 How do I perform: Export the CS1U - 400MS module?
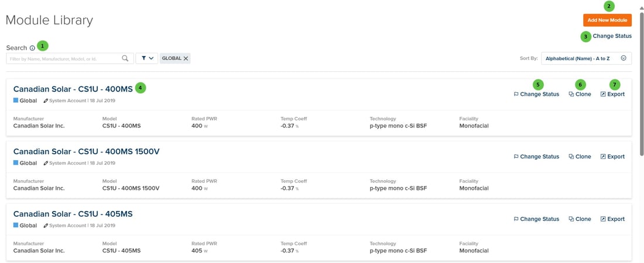tap(612, 94)
